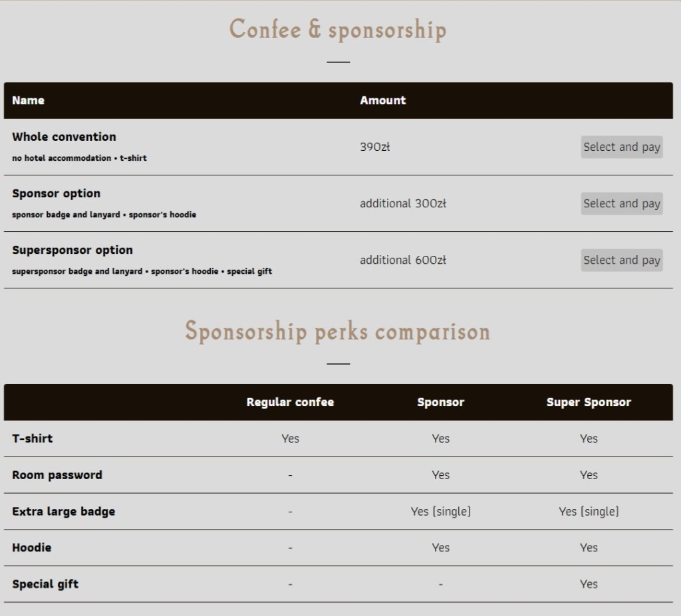Click Select and pay for Sponsor option
681x616 pixels.
coord(621,204)
